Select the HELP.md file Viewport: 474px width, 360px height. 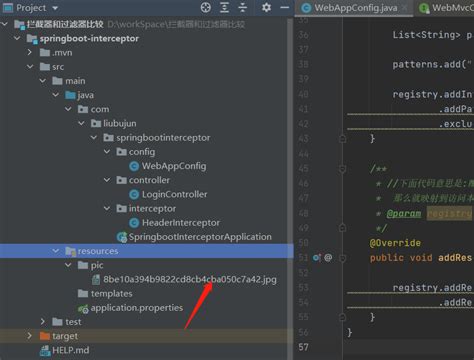click(71, 350)
